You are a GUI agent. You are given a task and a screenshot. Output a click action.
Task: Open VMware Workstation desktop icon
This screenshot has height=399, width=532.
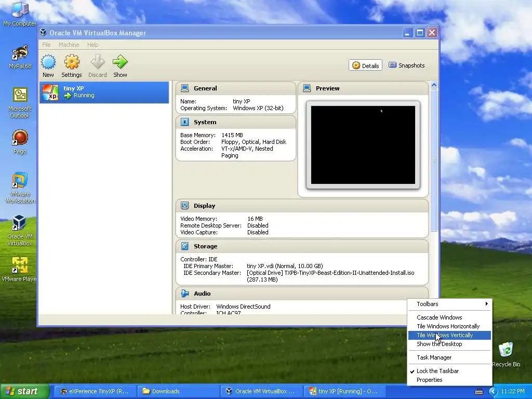coord(20,188)
